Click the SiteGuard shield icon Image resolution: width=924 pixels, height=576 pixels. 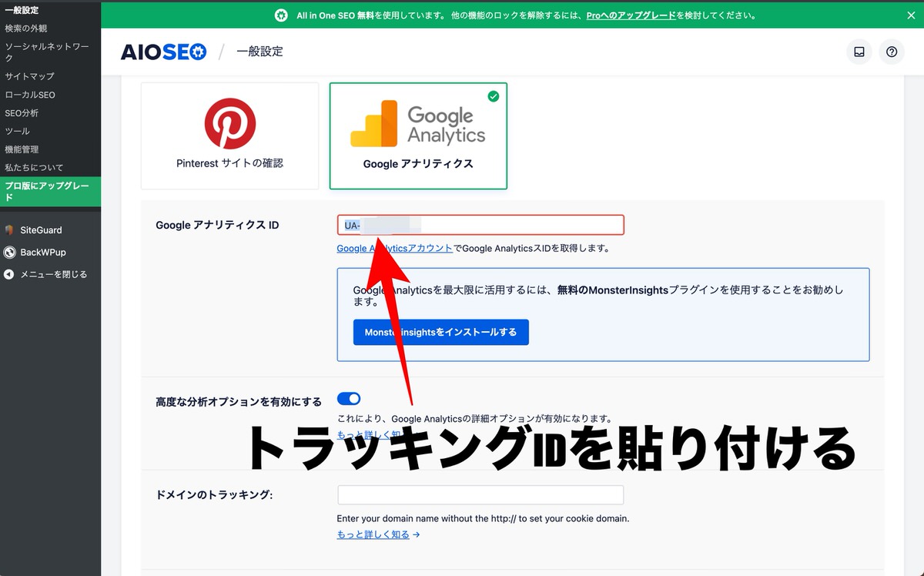click(9, 230)
